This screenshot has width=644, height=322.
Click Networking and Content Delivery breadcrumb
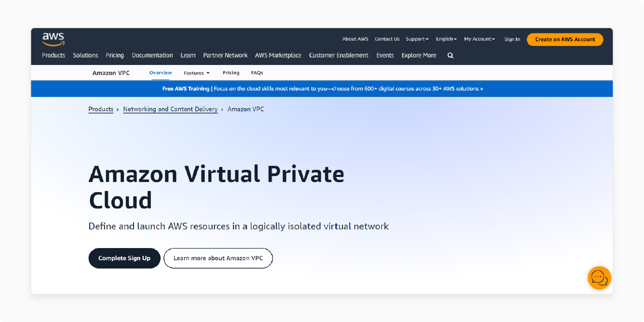[x=170, y=109]
